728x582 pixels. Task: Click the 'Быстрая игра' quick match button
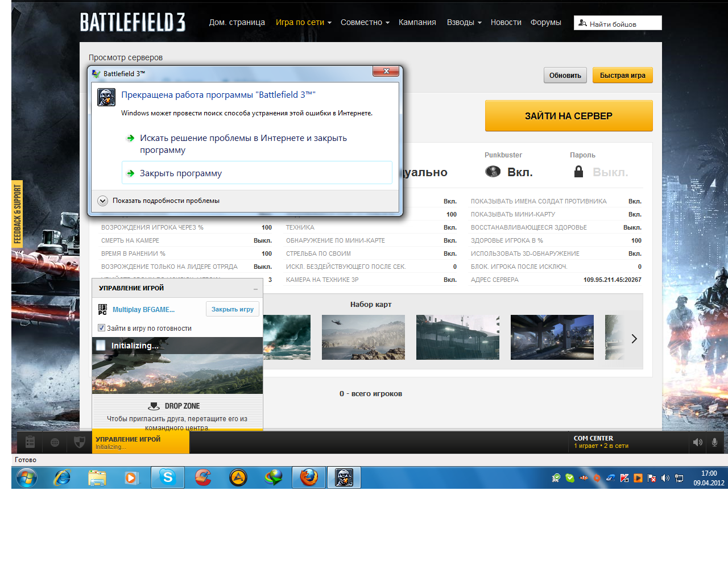[623, 76]
